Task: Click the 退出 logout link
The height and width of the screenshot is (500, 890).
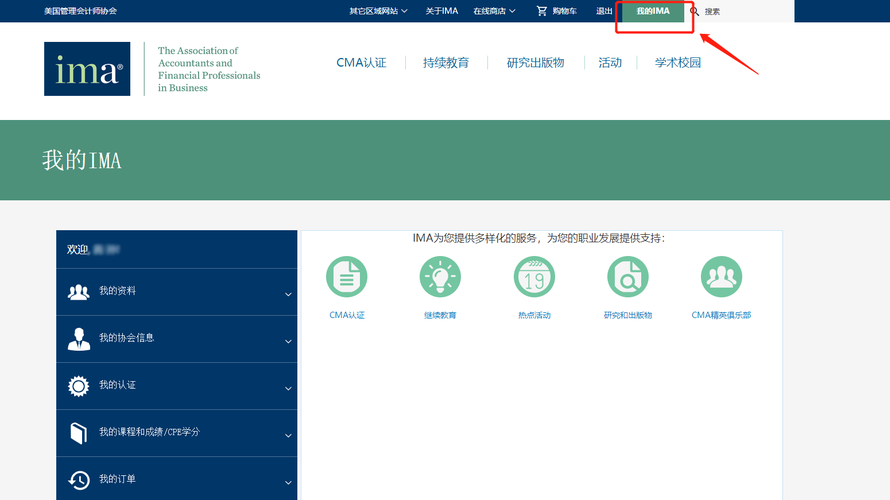Action: click(604, 11)
